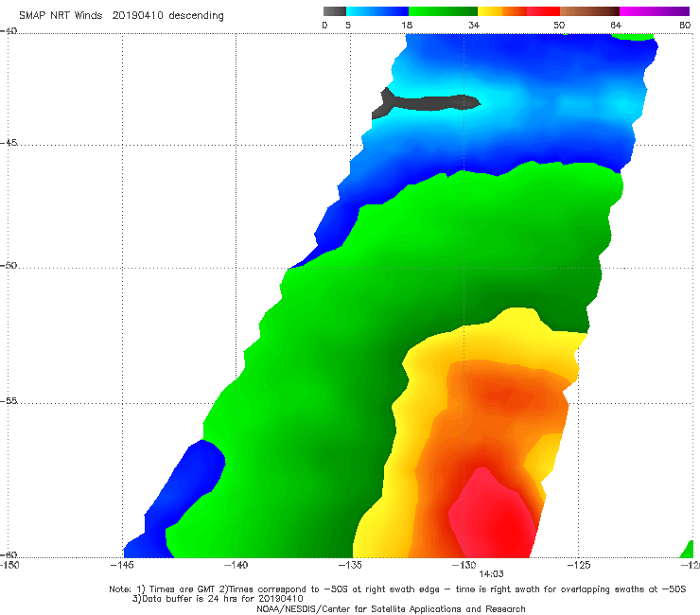700x615 pixels.
Task: Click the longitude label '-150'
Action: tap(9, 565)
